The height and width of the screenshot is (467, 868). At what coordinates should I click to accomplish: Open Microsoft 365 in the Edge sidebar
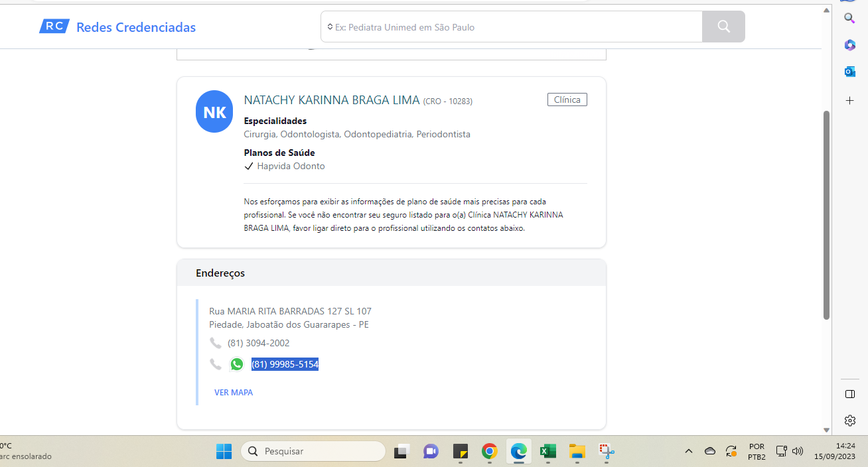click(x=849, y=45)
